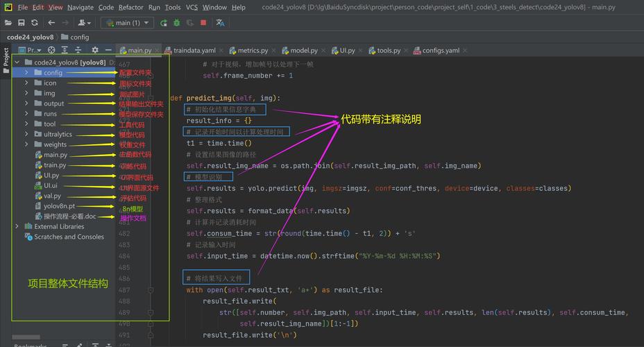Click the Synchronize reload icon
This screenshot has width=644, height=347.
point(34,23)
